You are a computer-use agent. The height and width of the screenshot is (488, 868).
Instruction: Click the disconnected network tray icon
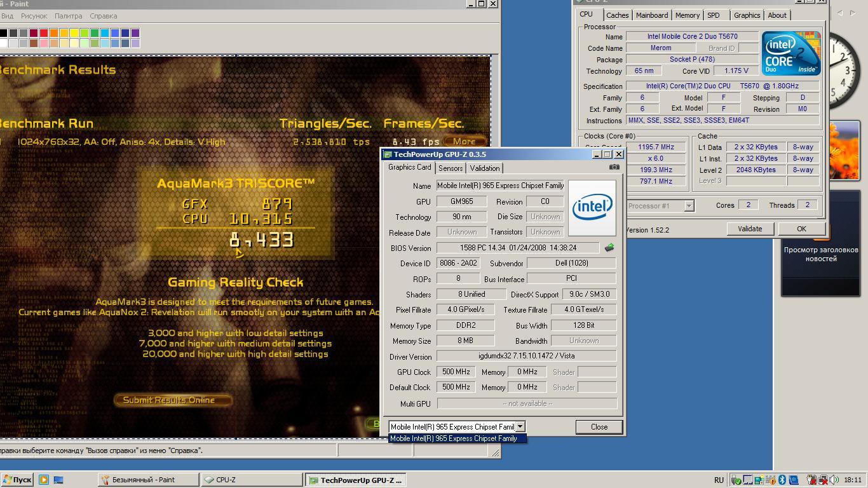point(823,480)
